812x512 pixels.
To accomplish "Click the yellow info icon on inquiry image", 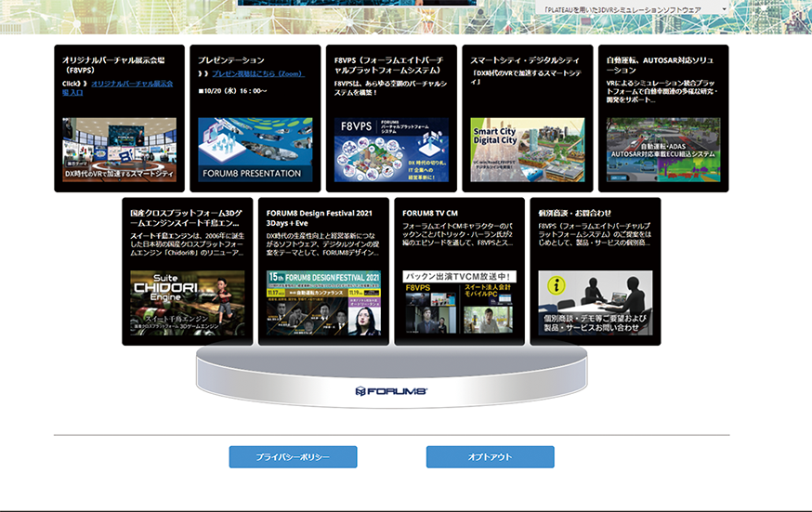I will click(x=557, y=285).
